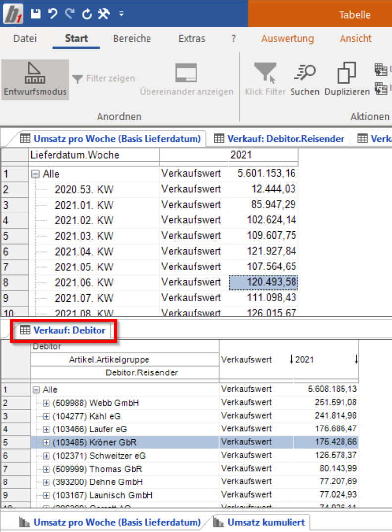Select the 2021.04. KW row label
This screenshot has height=532, width=392.
click(x=84, y=252)
